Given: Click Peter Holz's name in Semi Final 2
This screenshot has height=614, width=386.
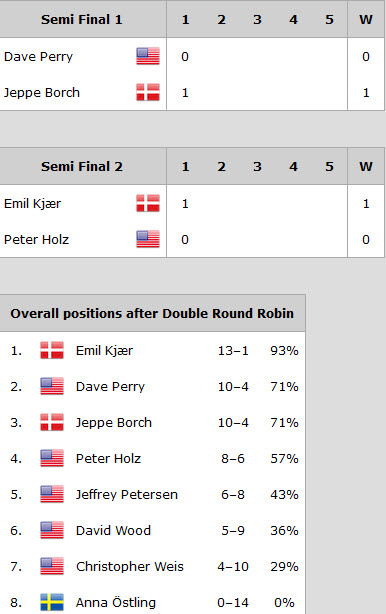Looking at the screenshot, I should [36, 240].
